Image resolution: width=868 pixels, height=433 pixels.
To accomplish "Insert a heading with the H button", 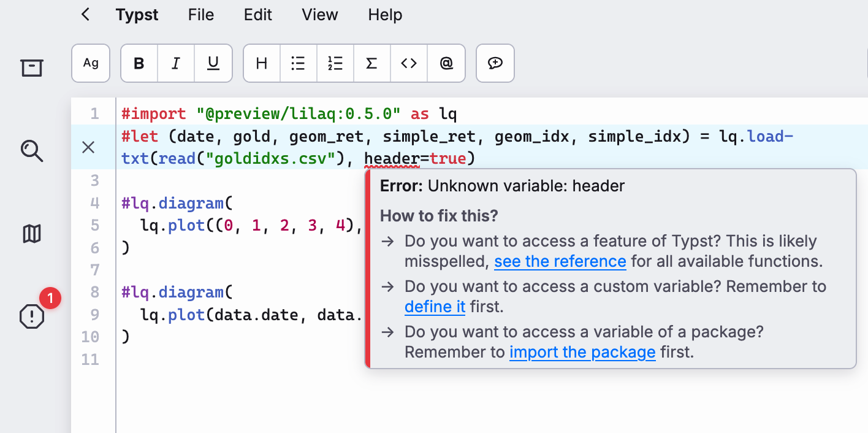I will tap(262, 63).
